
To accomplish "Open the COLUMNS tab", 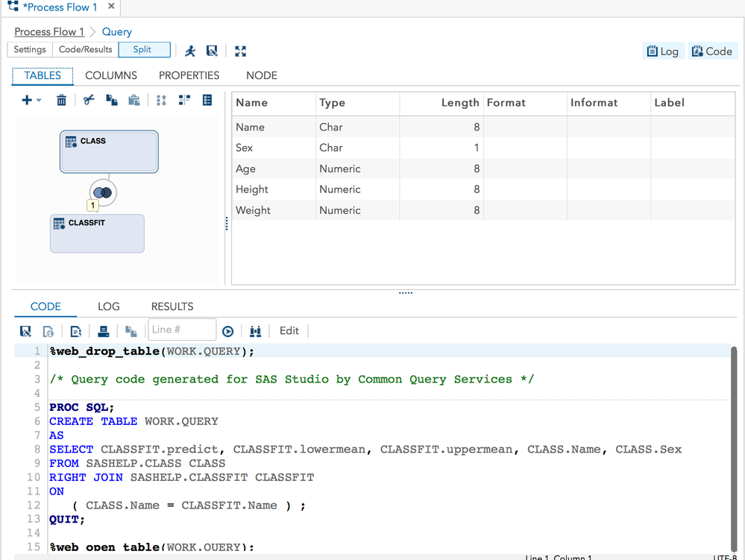I will (111, 75).
